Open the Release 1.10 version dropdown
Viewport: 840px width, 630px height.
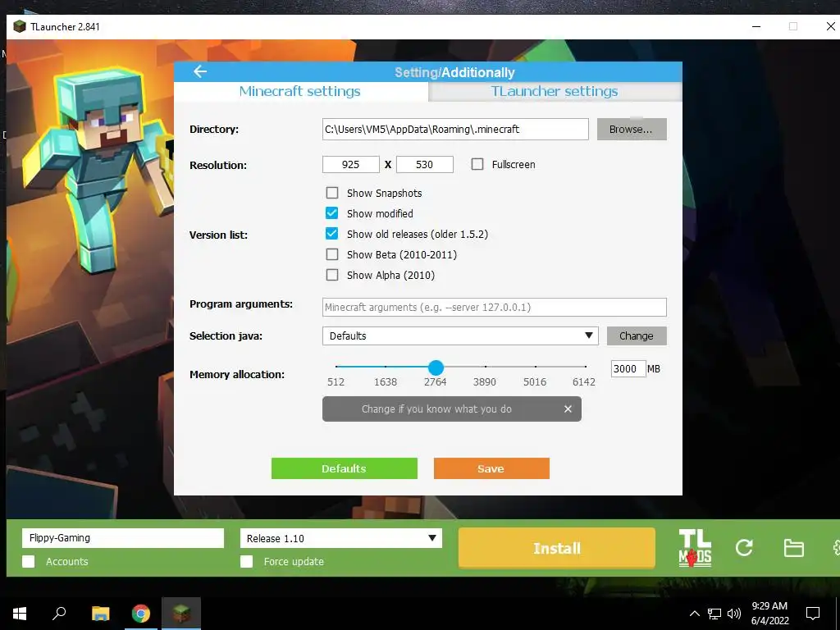tap(341, 538)
